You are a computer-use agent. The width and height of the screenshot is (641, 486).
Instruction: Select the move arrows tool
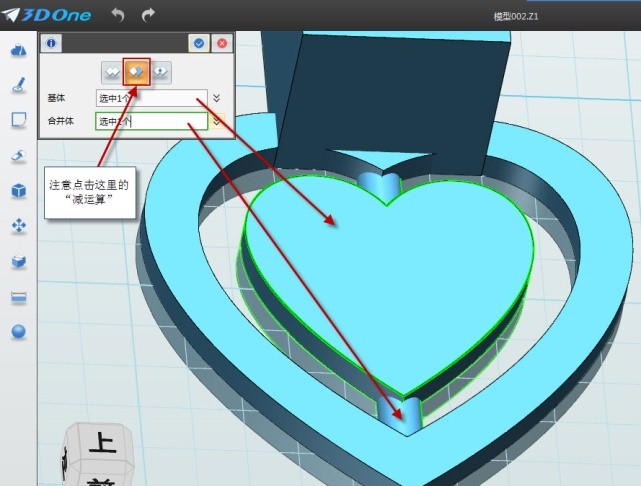point(18,226)
